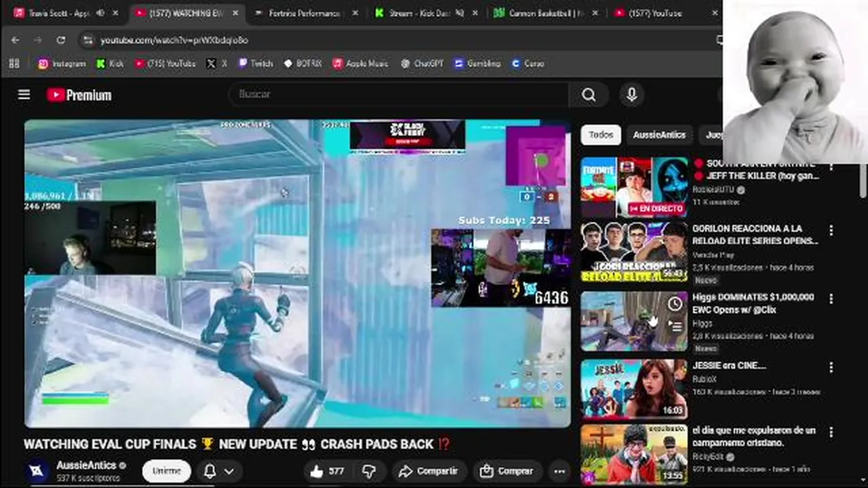This screenshot has height=488, width=868.
Task: Share video with Compartir button
Action: (428, 470)
